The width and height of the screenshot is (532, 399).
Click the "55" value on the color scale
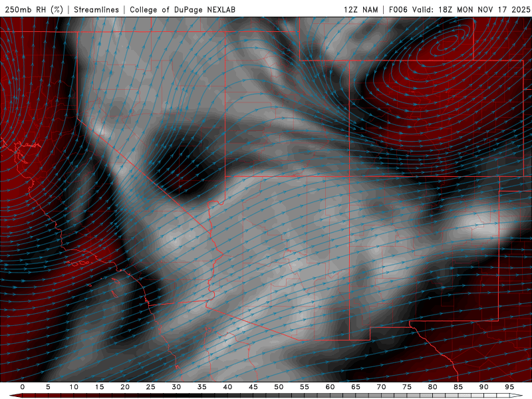point(305,387)
